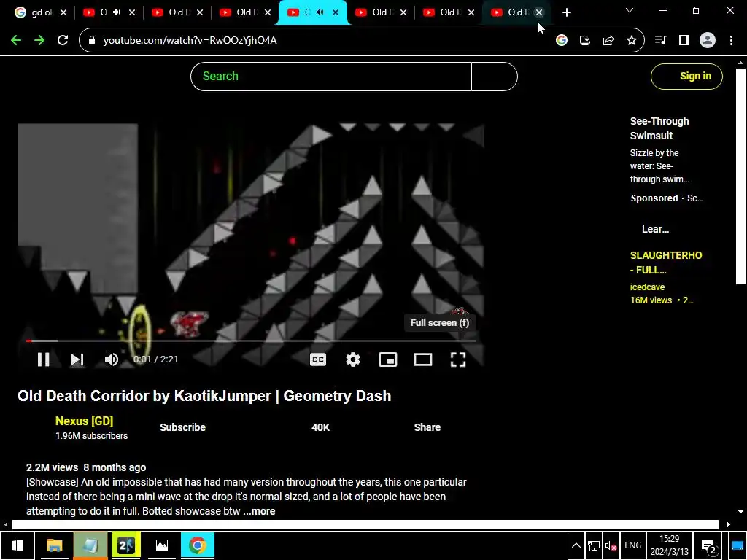Click the horizontal page scrollbar
This screenshot has width=747, height=560.
pos(365,525)
